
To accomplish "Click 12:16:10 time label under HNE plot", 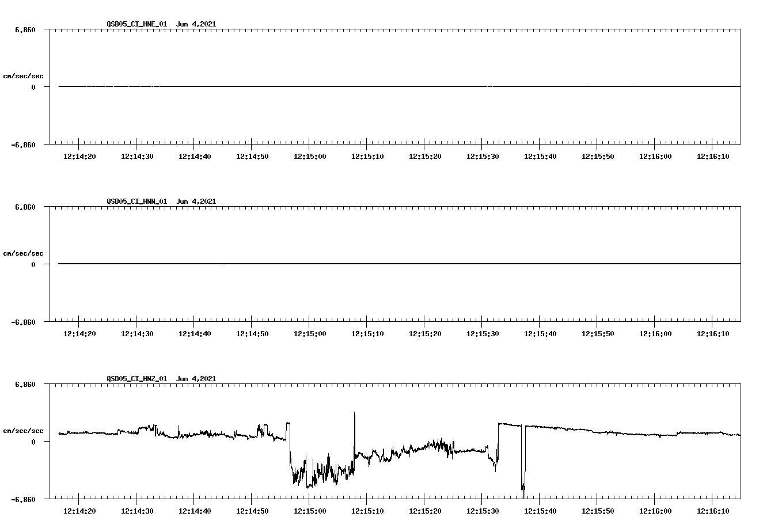I will tap(713, 157).
